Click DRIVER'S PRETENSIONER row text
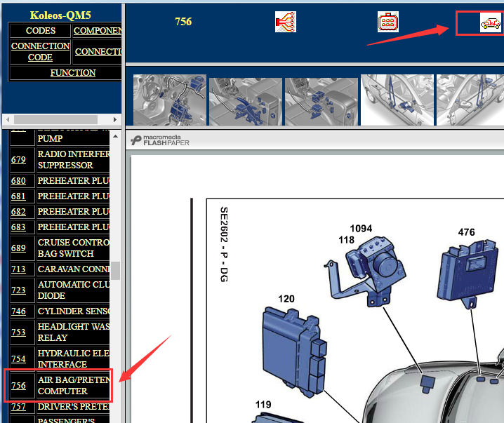Viewport: 504px width, 423px height. click(74, 407)
